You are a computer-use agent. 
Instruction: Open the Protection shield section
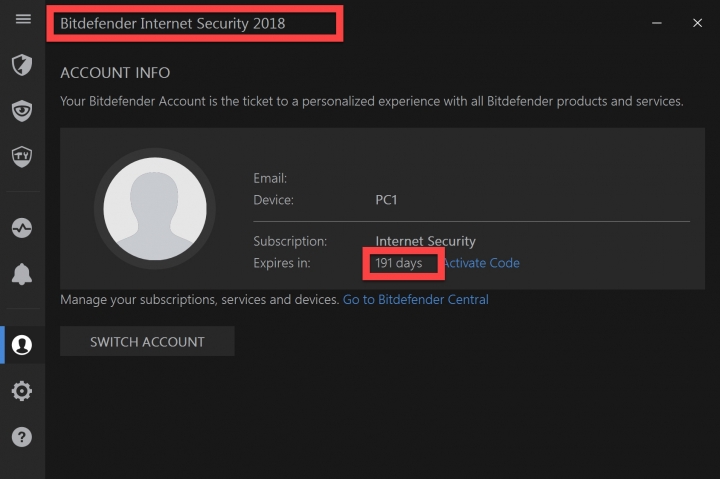(22, 65)
